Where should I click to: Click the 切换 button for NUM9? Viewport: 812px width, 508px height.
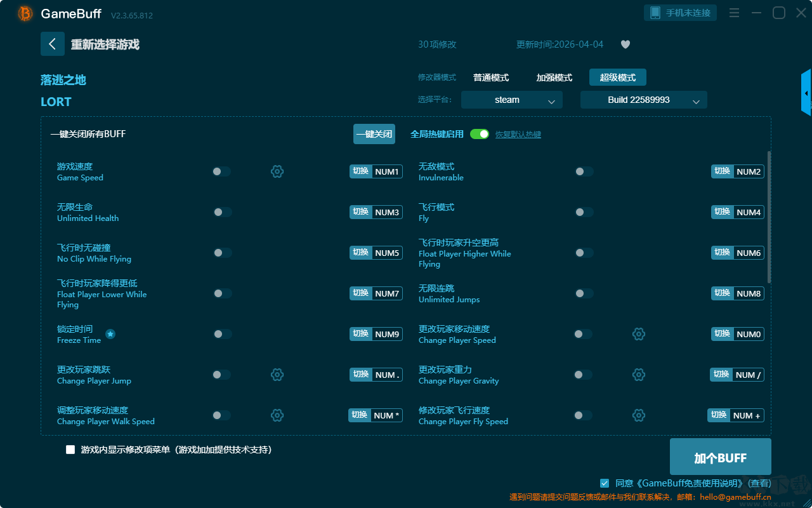361,334
